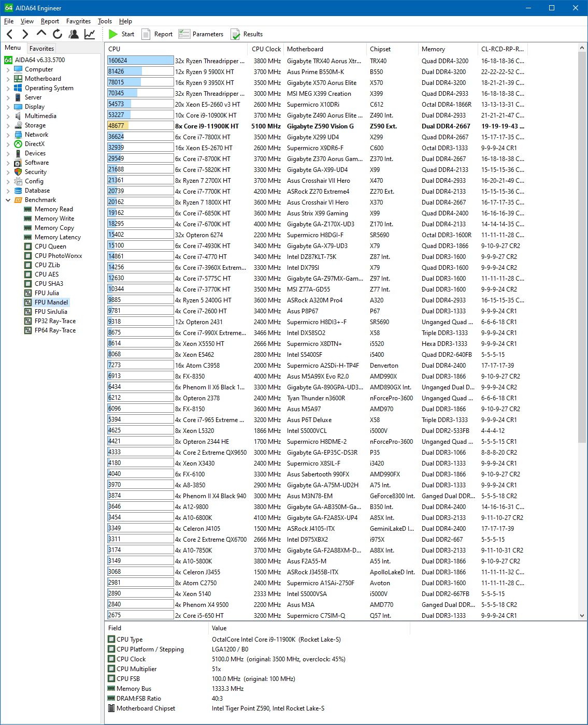Screen dimensions: 588x725
Task: Click the Results toolbar button
Action: 247,34
